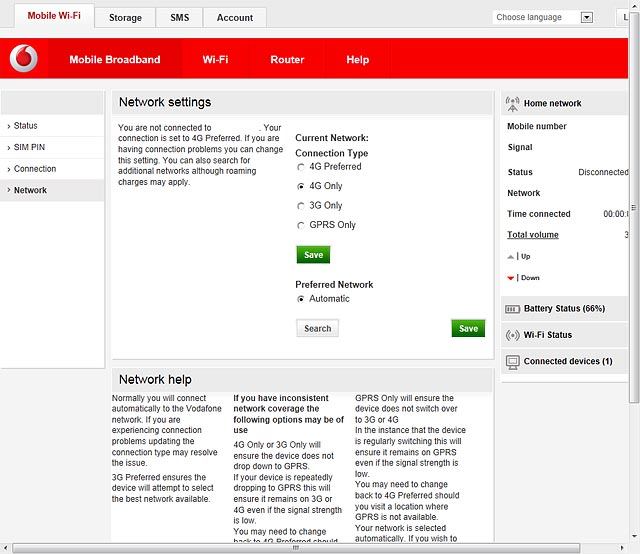Choose the 3G Only radio option

pos(301,206)
